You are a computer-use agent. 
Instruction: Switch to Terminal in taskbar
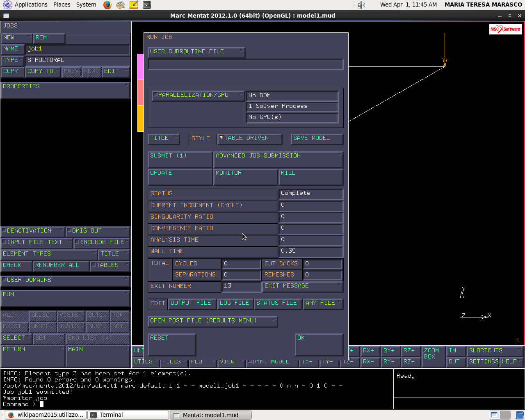click(x=128, y=415)
